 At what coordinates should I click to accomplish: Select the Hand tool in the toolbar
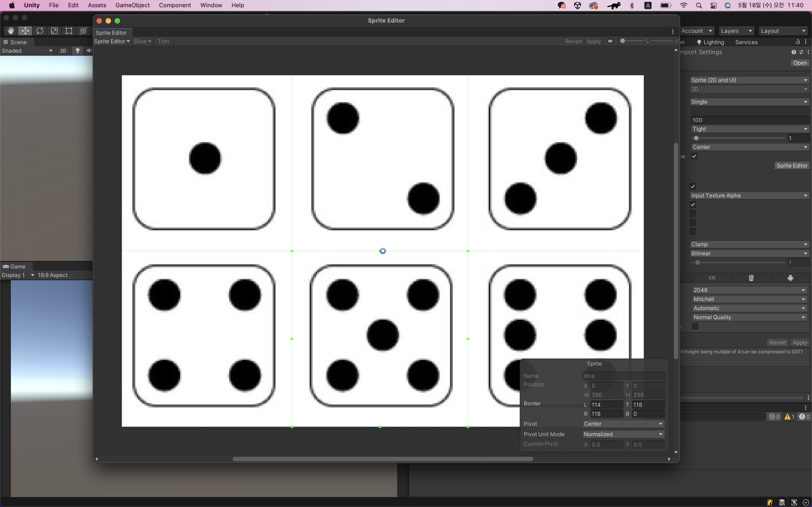pyautogui.click(x=11, y=31)
